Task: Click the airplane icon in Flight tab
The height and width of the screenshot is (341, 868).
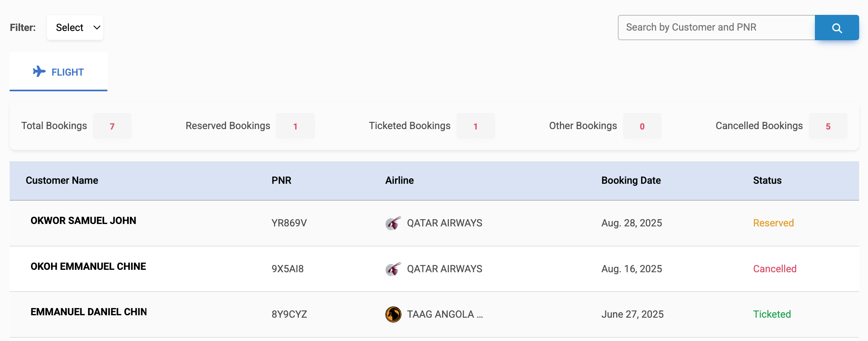Action: pyautogui.click(x=39, y=72)
